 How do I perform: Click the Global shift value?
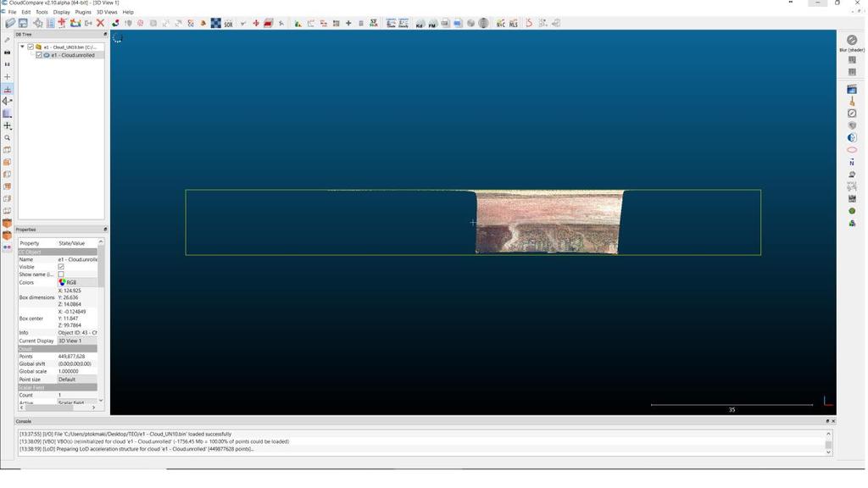click(x=75, y=364)
